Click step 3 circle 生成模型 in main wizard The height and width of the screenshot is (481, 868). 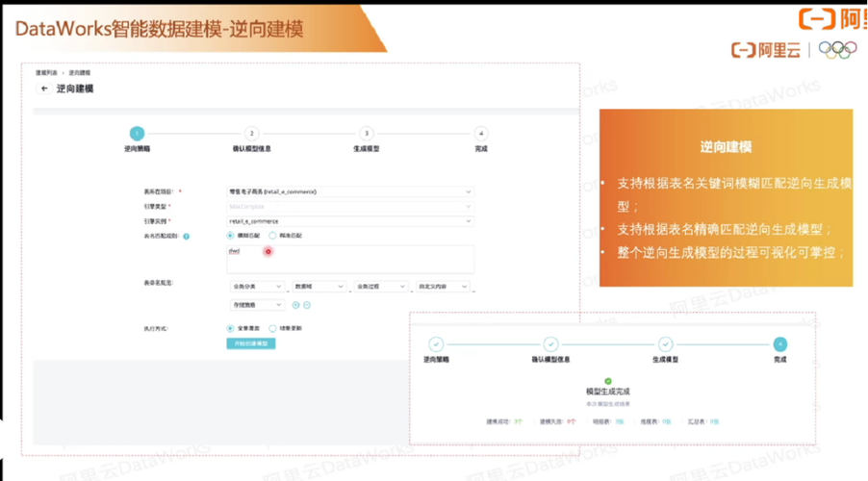(x=366, y=134)
